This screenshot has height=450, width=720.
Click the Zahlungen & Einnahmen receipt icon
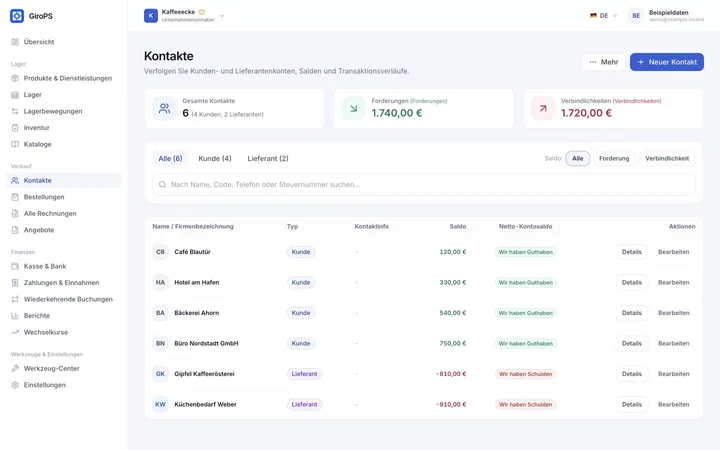click(x=15, y=283)
